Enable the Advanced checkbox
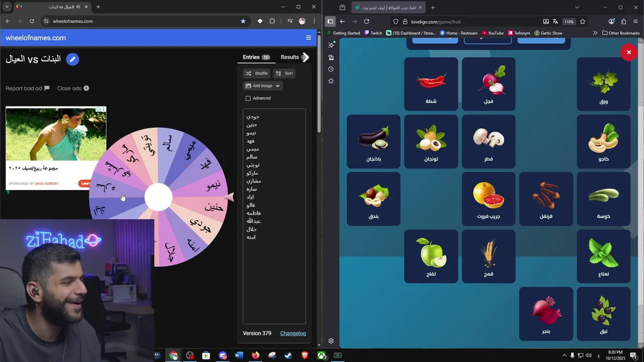Screen dimensions: 644x362 click(248, 99)
